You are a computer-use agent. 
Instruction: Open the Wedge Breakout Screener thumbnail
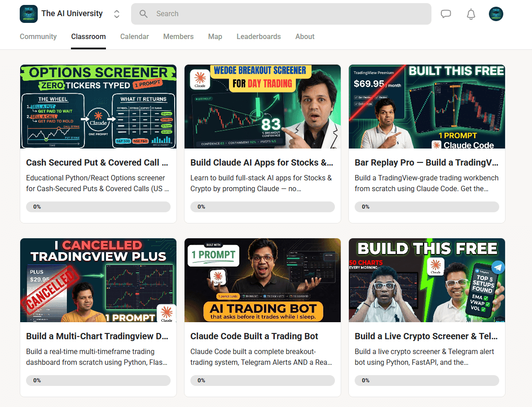click(x=263, y=106)
